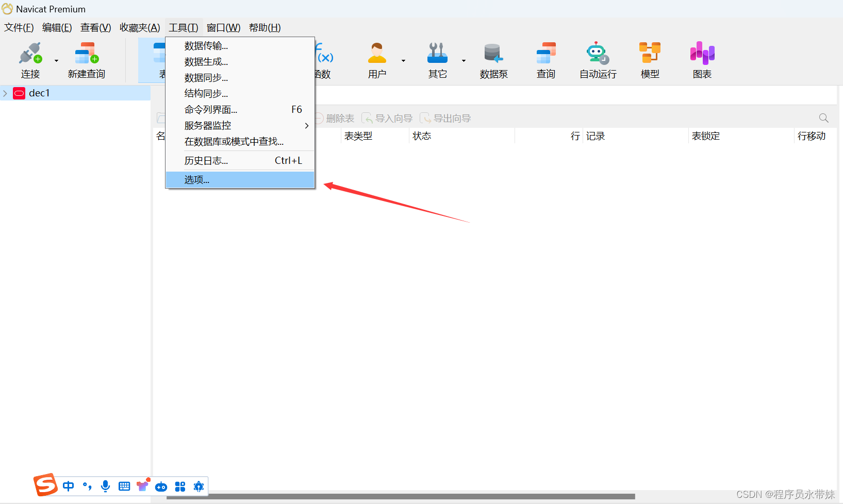Toggle voice input microphone in input bar

click(105, 485)
